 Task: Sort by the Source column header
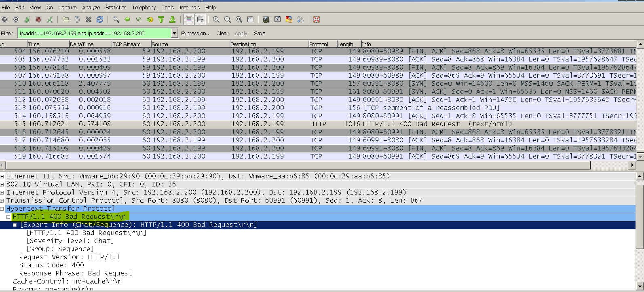(x=190, y=44)
